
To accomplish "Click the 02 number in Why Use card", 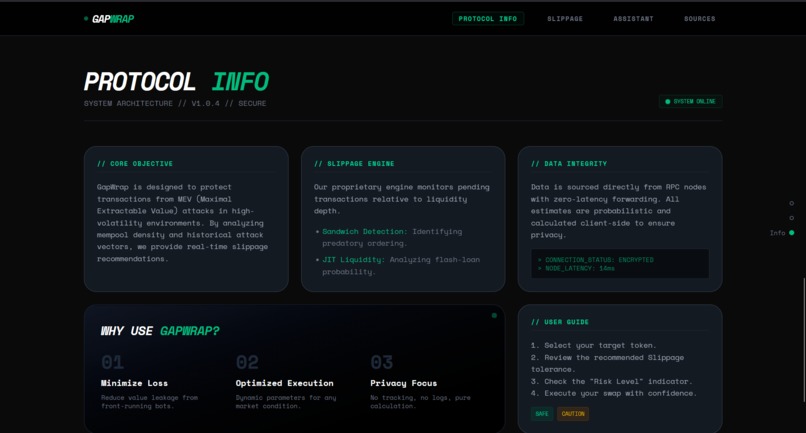I will click(247, 363).
